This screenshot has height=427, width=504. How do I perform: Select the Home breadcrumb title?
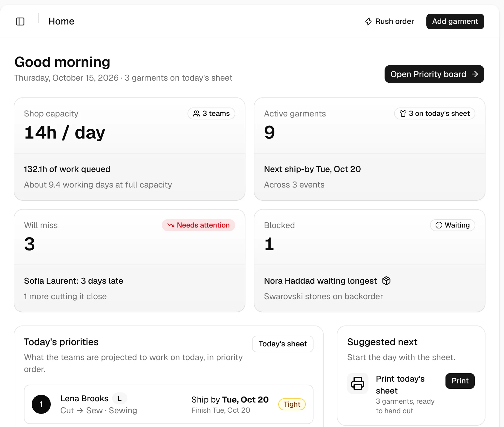tap(62, 21)
